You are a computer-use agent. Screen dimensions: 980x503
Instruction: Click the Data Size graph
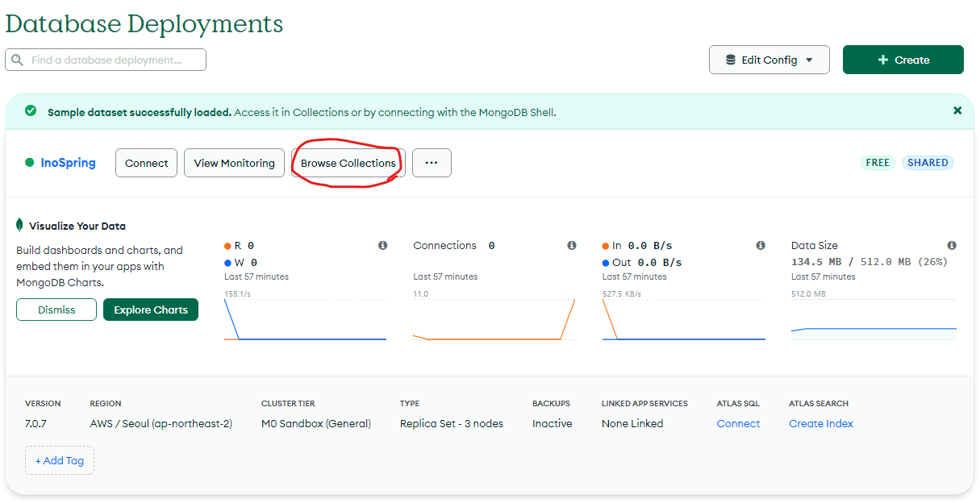874,319
